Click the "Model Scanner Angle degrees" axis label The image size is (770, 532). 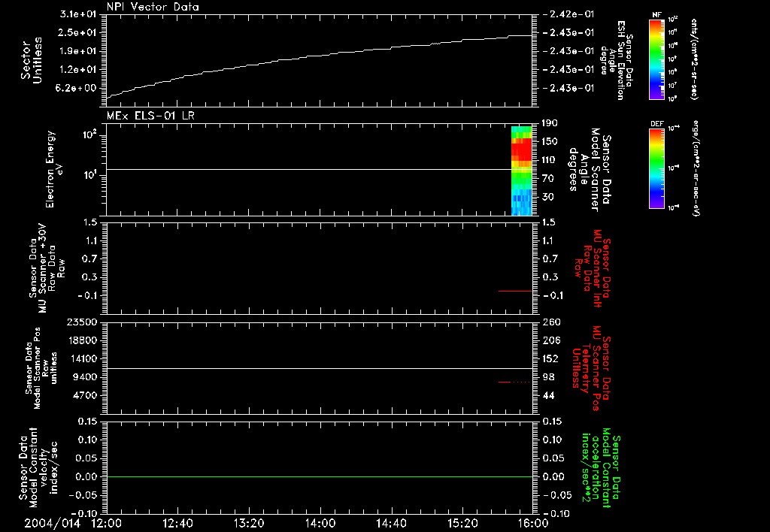(x=584, y=169)
